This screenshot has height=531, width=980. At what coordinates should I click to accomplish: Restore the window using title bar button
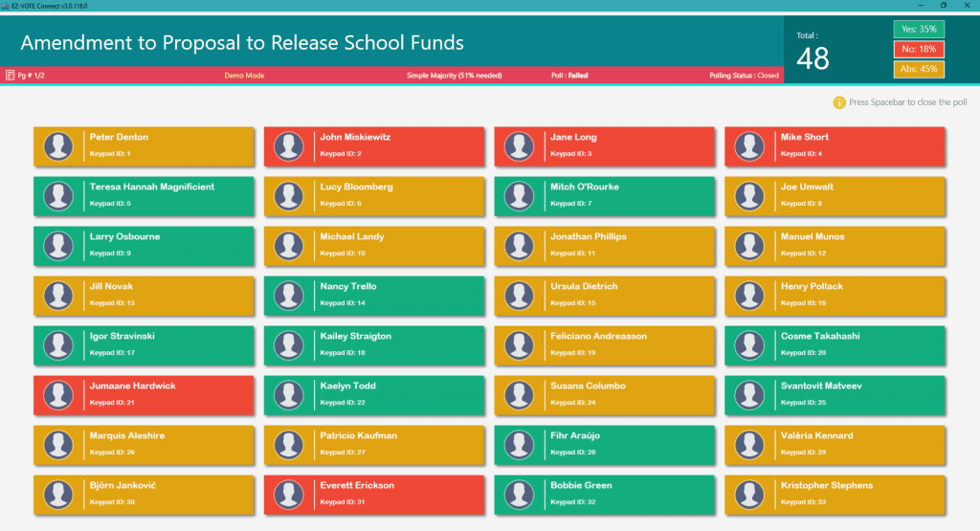coord(943,5)
